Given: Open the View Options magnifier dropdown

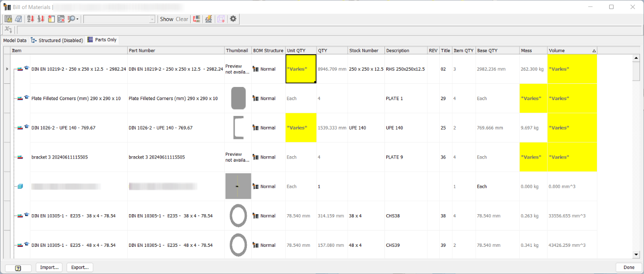Looking at the screenshot, I should click(x=73, y=19).
